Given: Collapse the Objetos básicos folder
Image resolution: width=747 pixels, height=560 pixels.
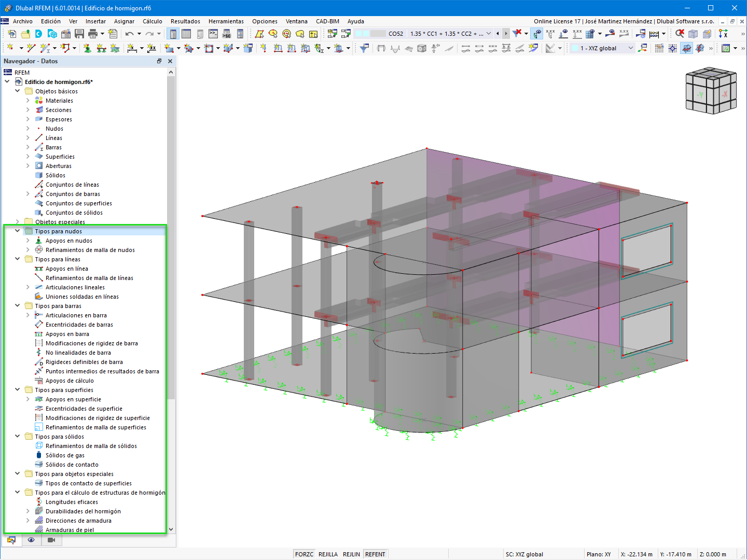Looking at the screenshot, I should [x=18, y=91].
